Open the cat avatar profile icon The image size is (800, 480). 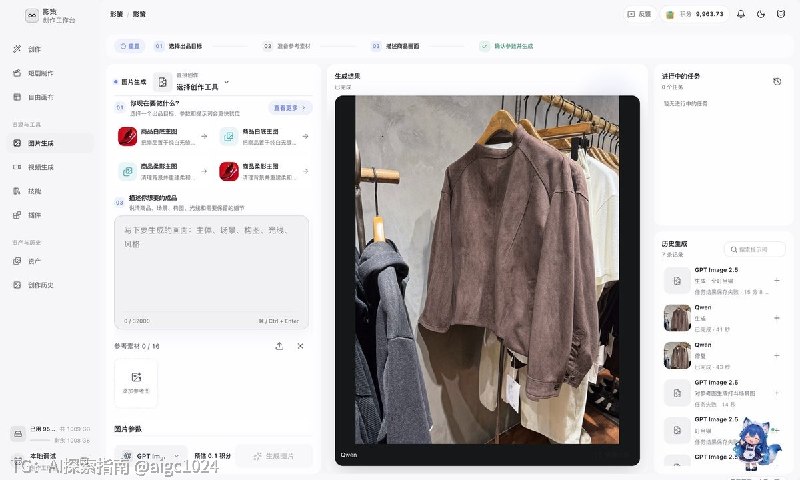781,14
